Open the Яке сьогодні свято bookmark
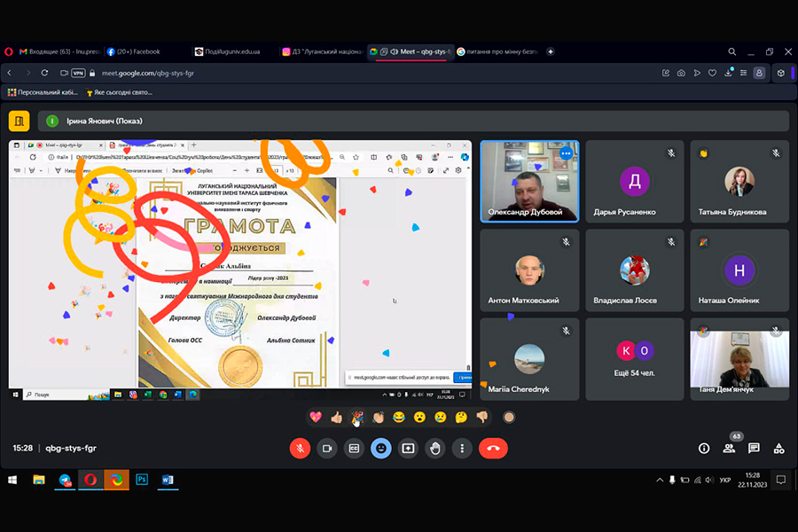This screenshot has height=532, width=798. (119, 92)
